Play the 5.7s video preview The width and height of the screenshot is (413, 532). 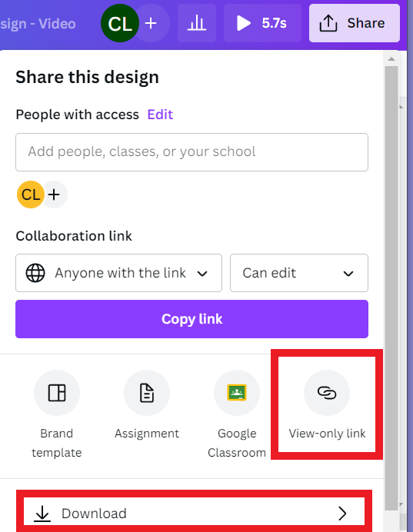262,23
